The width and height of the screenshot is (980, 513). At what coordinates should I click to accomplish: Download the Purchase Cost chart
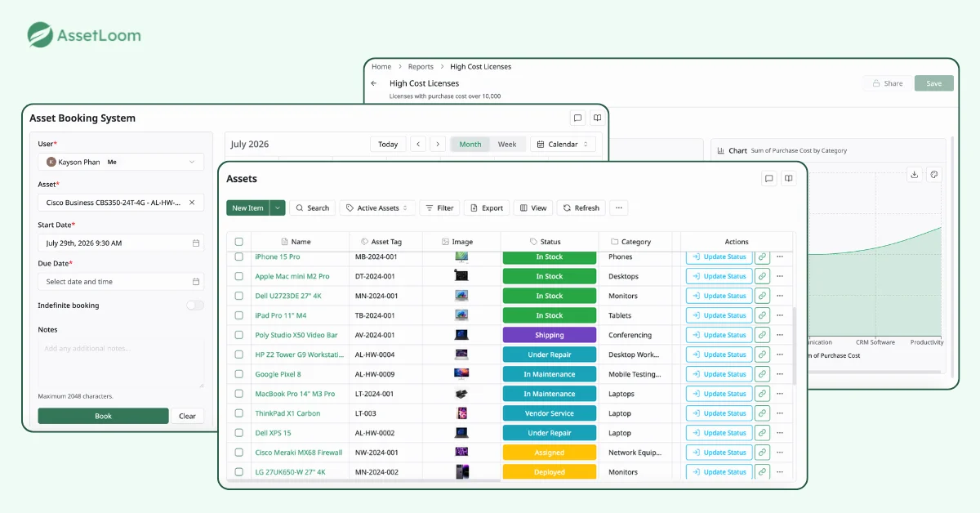click(x=915, y=174)
